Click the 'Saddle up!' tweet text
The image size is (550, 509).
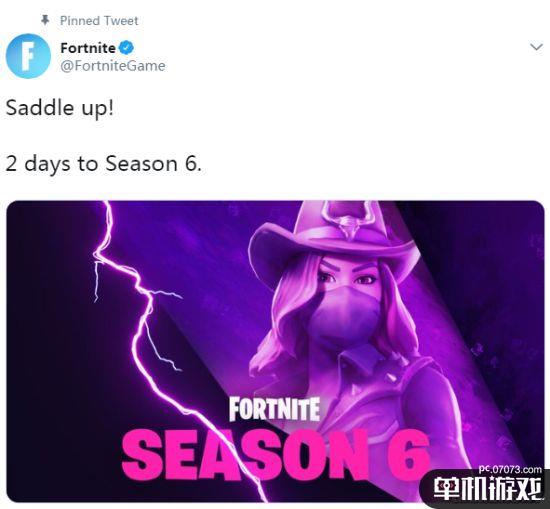(60, 108)
